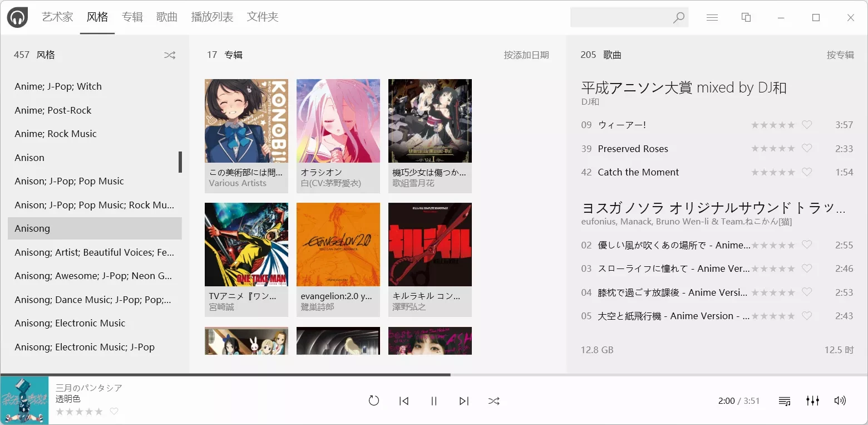Select genre Anisong; Electronic Music; J-Pop
868x425 pixels.
95,347
